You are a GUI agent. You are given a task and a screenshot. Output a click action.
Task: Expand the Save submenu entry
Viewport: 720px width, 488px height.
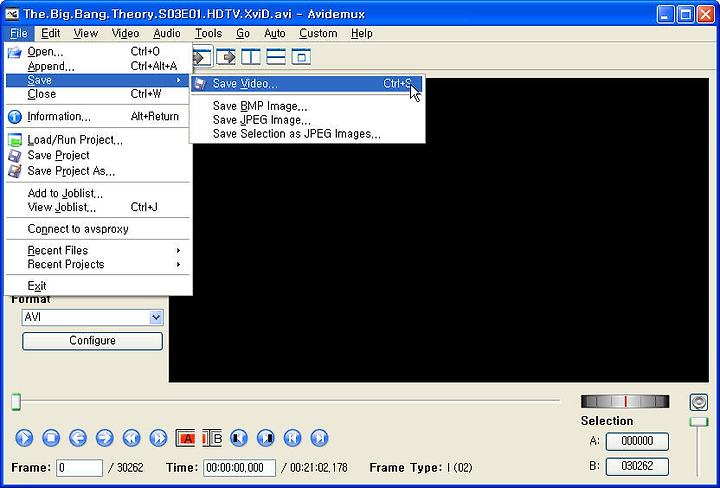point(97,80)
